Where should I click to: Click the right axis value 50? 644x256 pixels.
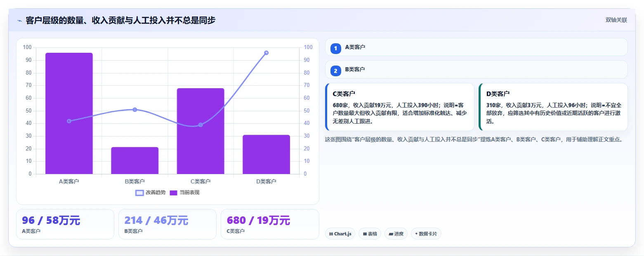307,110
